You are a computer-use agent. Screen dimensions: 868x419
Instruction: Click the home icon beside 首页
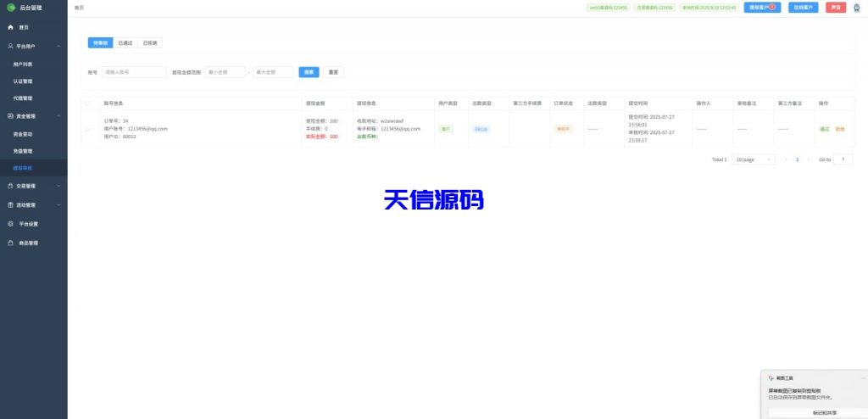(x=10, y=27)
